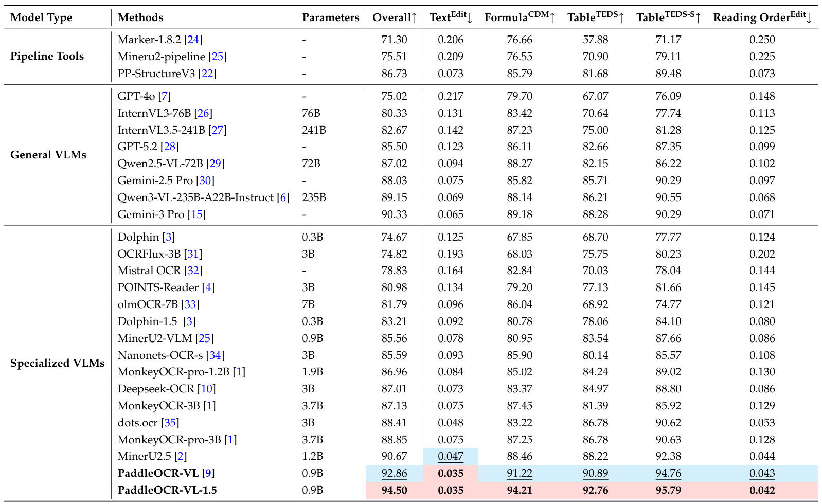The height and width of the screenshot is (504, 822).
Task: Follow reference 22 for PP-StructureV3
Action: pos(207,74)
